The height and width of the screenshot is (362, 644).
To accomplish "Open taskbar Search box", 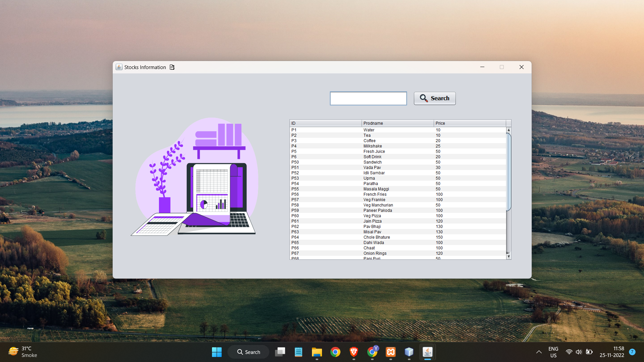I will pos(249,352).
